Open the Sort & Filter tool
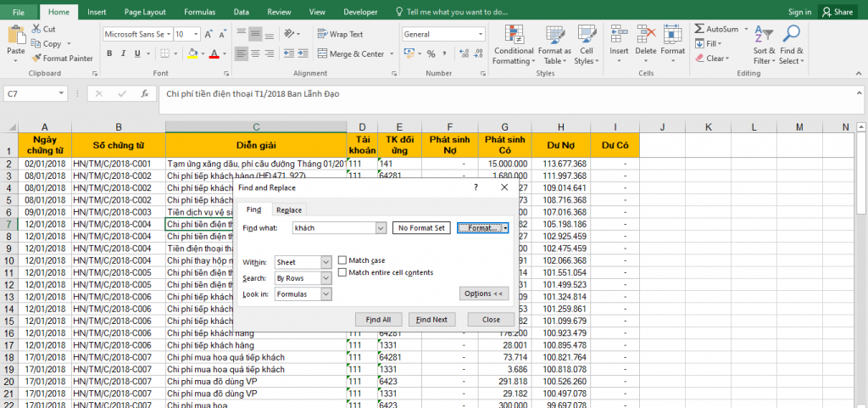The height and width of the screenshot is (408, 868). point(764,45)
